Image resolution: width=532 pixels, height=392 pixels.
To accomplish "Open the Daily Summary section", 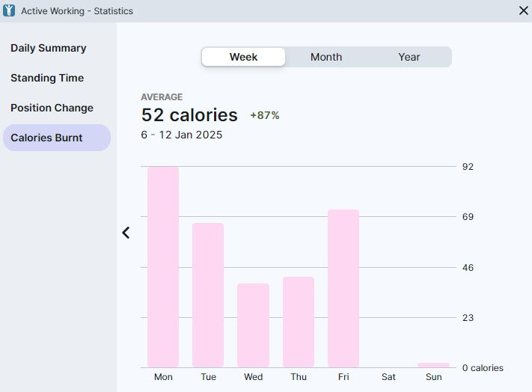I will point(49,48).
